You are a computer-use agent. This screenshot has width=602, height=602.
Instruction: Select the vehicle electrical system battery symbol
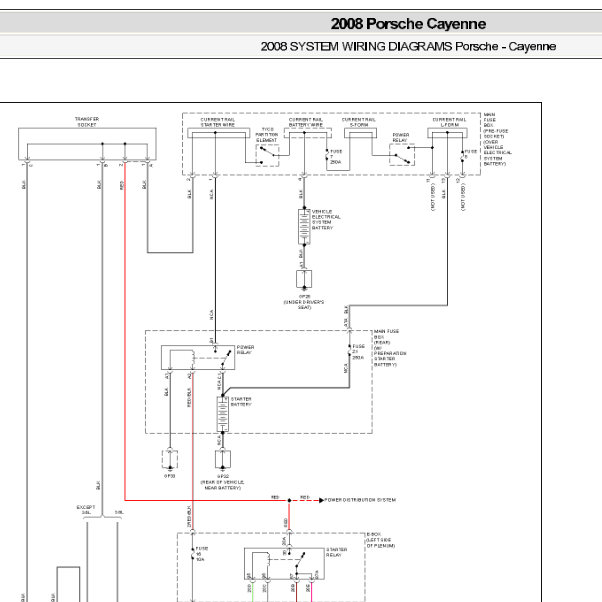tap(304, 227)
